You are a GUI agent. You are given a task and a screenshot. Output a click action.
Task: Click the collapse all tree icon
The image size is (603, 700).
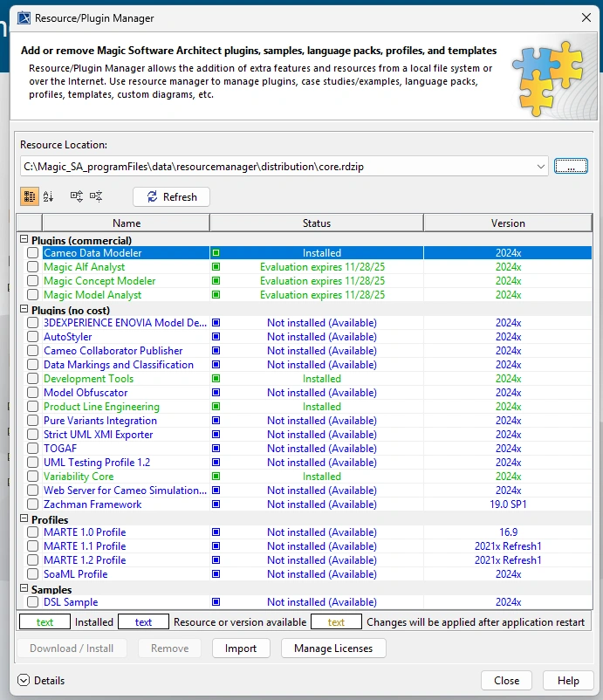(96, 196)
